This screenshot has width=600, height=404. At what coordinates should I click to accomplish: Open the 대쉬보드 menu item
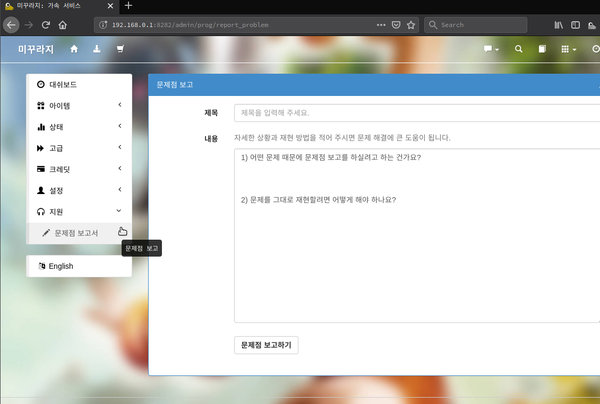click(x=79, y=85)
